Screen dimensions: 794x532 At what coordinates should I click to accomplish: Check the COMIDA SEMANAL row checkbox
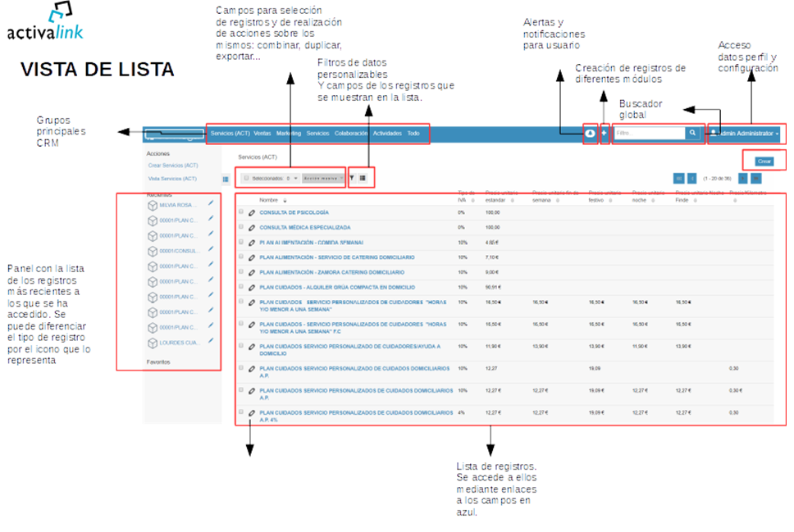pyautogui.click(x=241, y=242)
